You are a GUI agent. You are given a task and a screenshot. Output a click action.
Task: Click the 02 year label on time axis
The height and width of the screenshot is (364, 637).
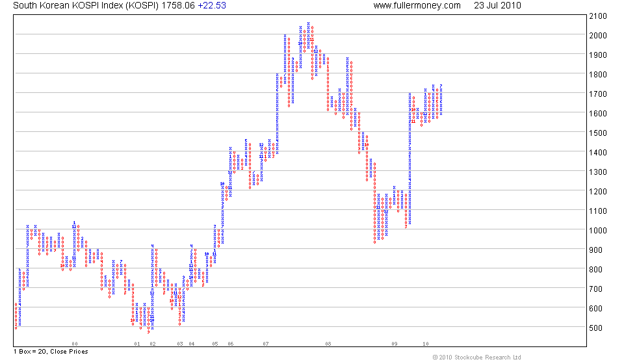coord(153,344)
